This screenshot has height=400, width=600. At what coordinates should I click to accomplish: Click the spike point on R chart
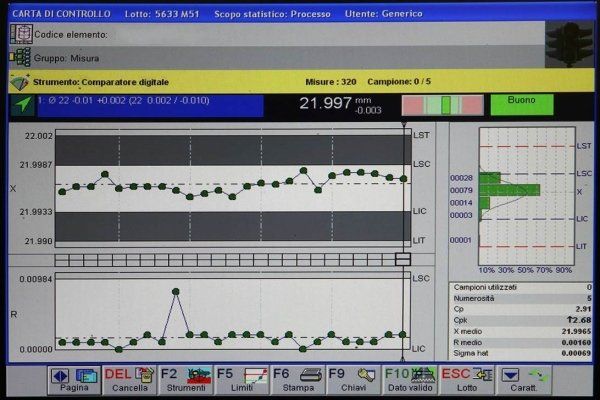click(x=176, y=291)
